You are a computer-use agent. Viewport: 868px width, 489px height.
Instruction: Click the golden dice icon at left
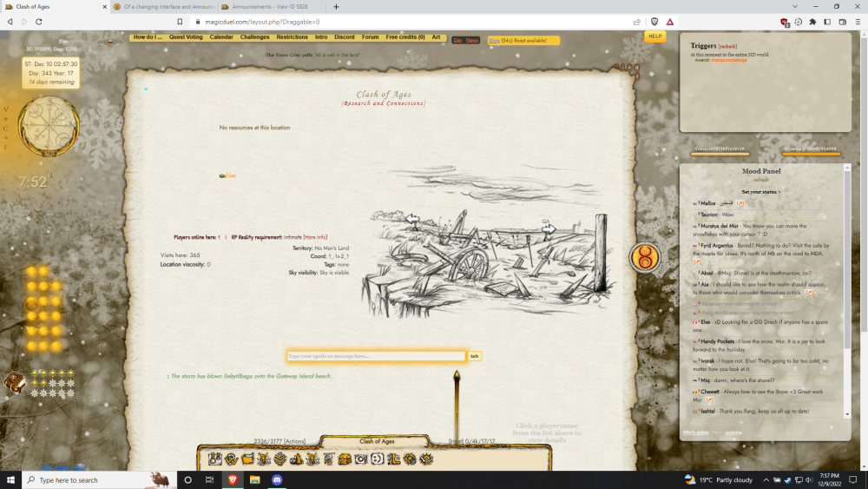tap(15, 382)
